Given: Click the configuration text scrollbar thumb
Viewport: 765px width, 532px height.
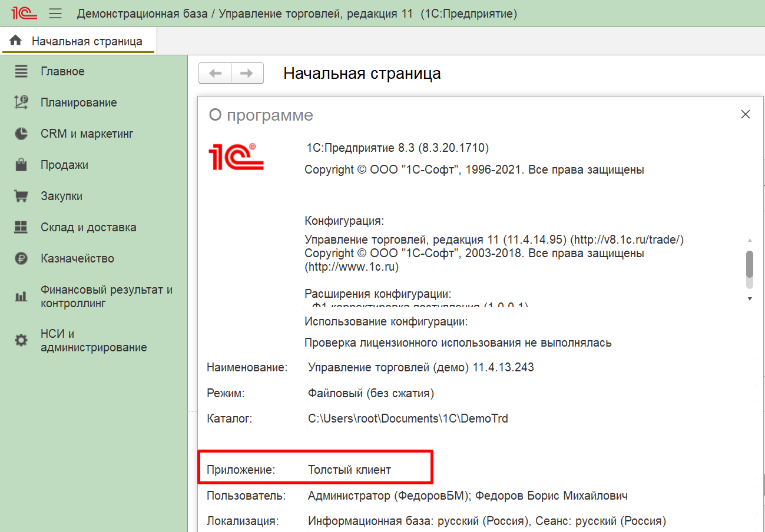Looking at the screenshot, I should (x=750, y=264).
